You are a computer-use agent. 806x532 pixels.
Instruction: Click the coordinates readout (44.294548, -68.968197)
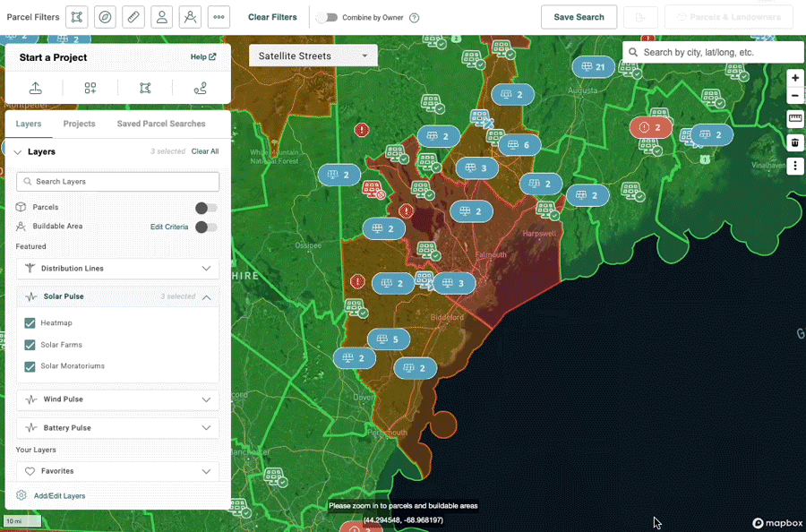click(x=403, y=520)
